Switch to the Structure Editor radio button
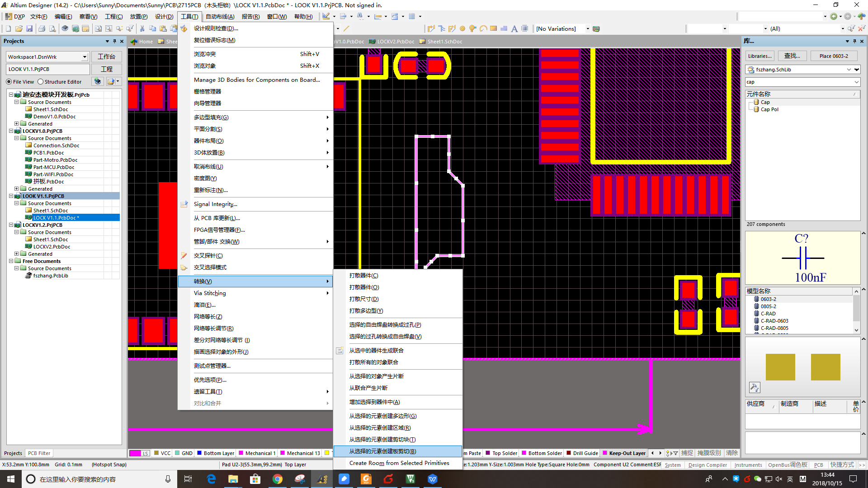Screen dimensions: 868x488 tap(41, 82)
